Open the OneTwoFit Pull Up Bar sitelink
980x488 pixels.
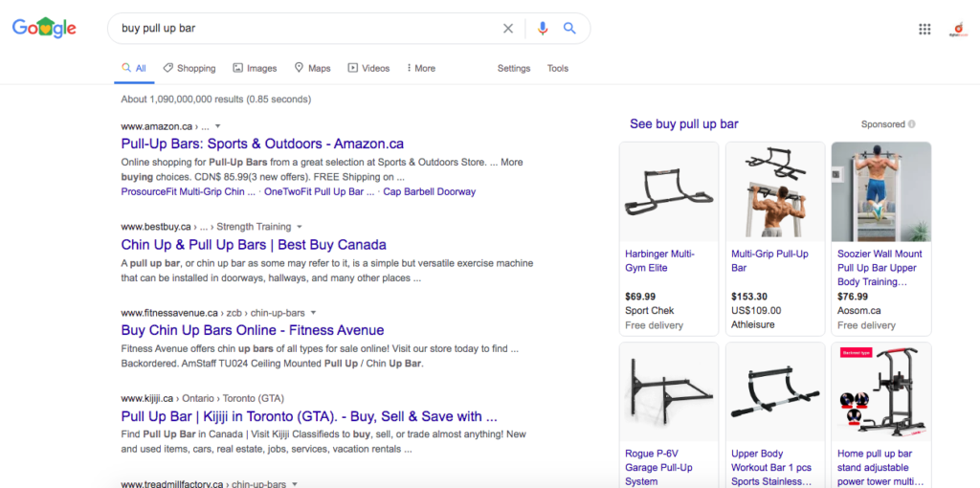click(x=320, y=191)
